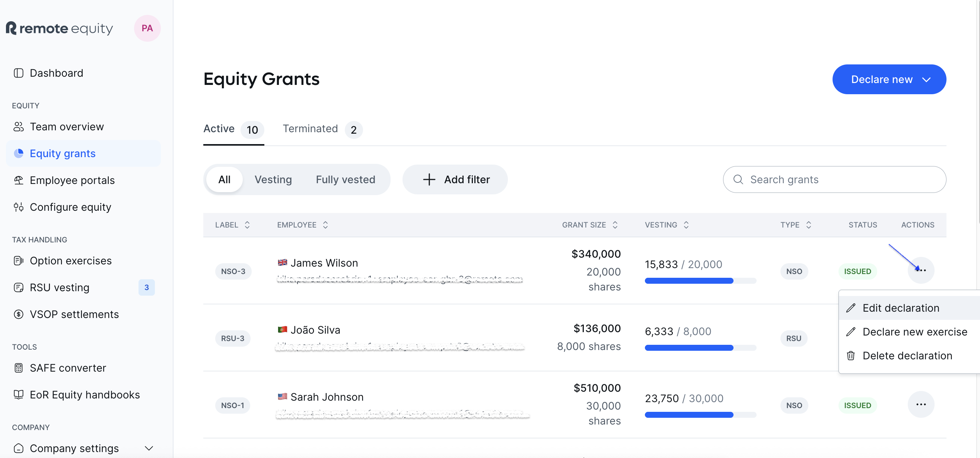
Task: Click ISSUED status for James Wilson
Action: coord(857,271)
